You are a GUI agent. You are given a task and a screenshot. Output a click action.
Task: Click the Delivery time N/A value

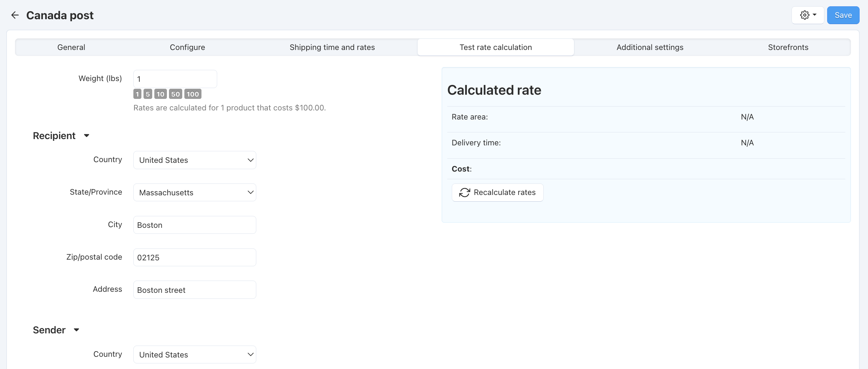pos(747,143)
